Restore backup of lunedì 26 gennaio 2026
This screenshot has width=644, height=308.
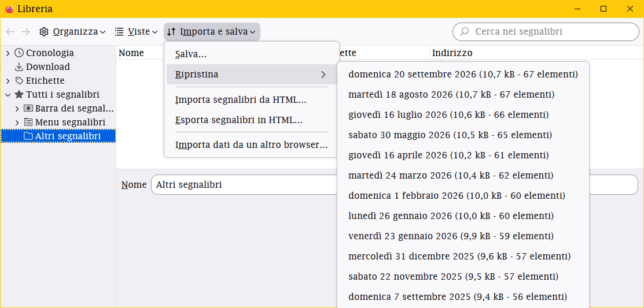(x=463, y=216)
